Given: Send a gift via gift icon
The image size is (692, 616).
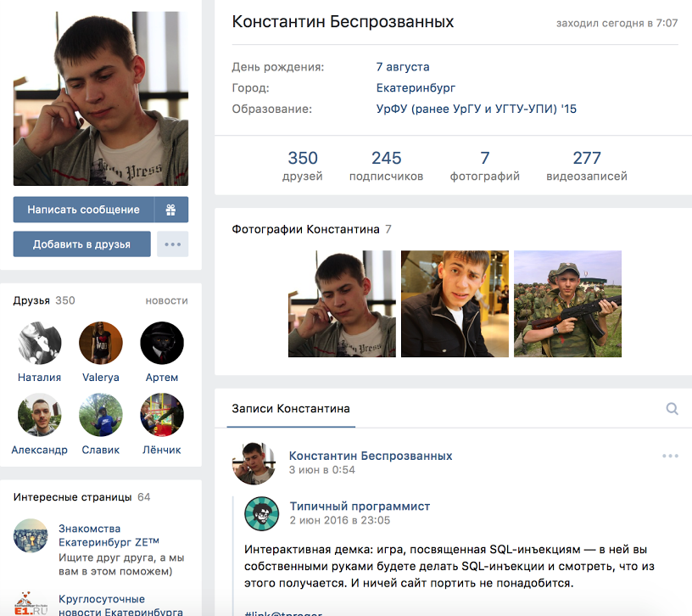Looking at the screenshot, I should (171, 210).
